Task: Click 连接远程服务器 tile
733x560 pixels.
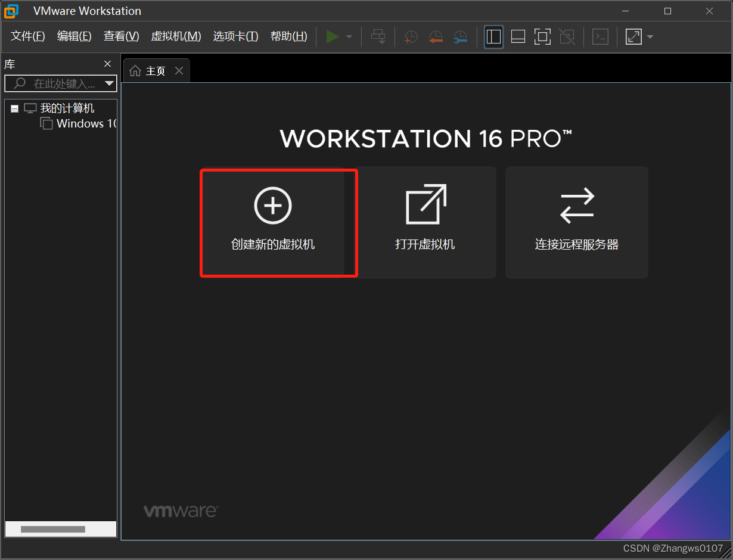Action: pyautogui.click(x=577, y=222)
